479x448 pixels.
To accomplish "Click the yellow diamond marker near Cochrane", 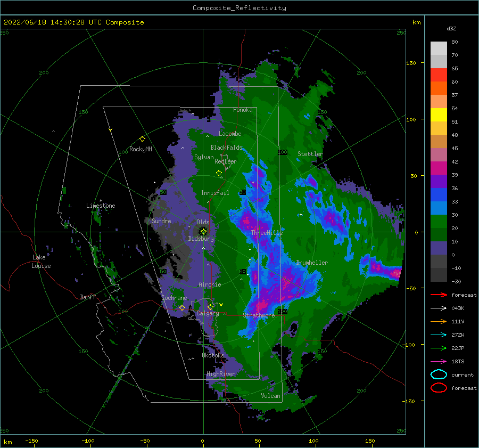I will [x=182, y=308].
